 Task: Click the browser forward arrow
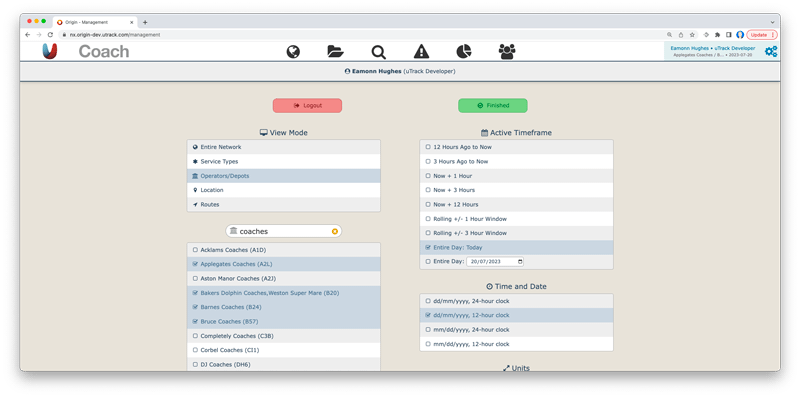pos(39,35)
